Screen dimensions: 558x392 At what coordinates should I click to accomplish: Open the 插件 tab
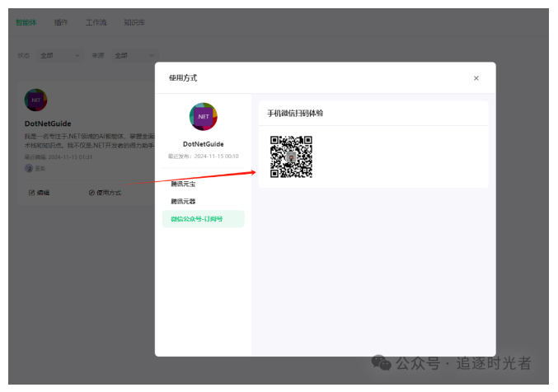coord(61,22)
